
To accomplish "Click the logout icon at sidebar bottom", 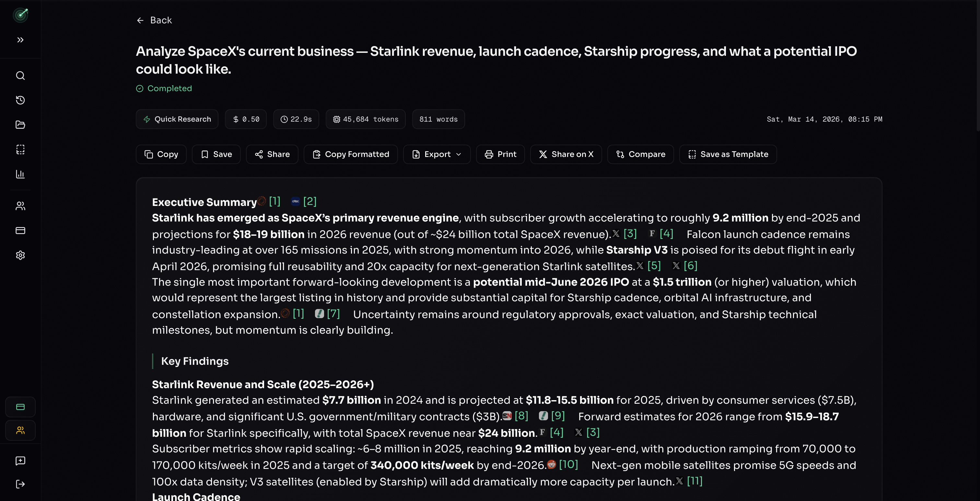I will coord(20,484).
